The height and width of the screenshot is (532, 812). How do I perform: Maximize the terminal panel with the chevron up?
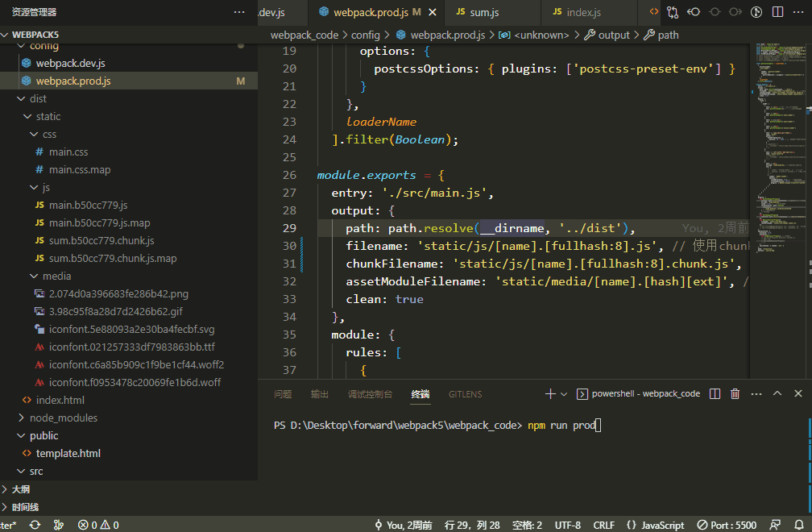click(777, 394)
